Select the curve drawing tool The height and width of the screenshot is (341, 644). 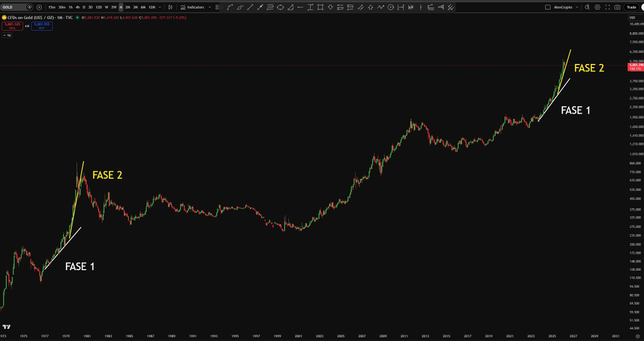230,8
